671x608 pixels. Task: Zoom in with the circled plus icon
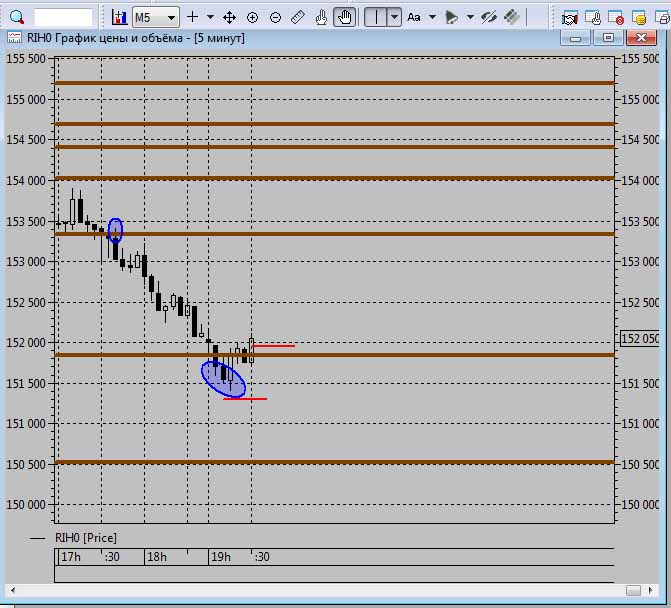tap(252, 18)
